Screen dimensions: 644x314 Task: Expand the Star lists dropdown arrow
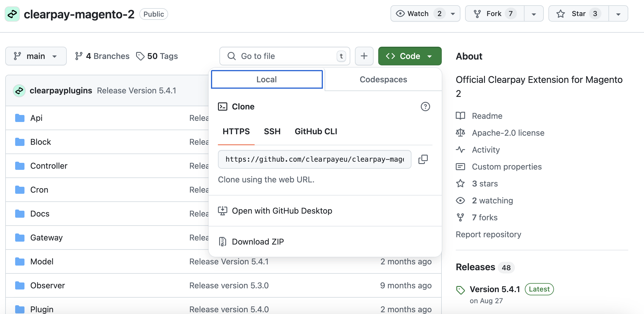[x=618, y=14]
